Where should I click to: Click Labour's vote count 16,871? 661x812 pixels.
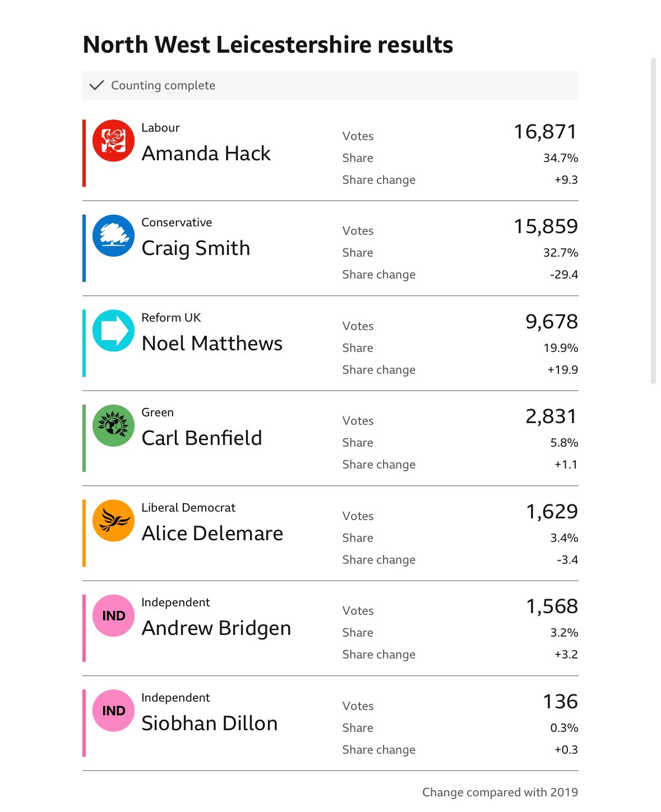coord(546,132)
